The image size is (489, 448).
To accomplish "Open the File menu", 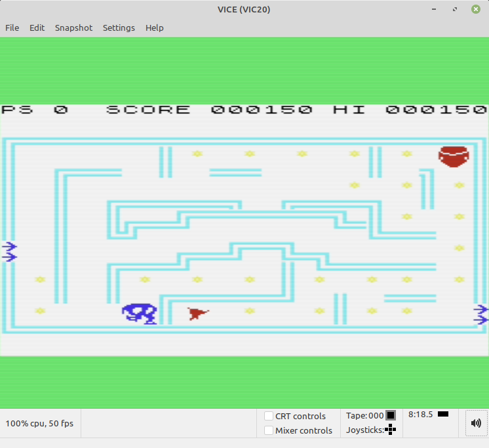I will pos(12,28).
